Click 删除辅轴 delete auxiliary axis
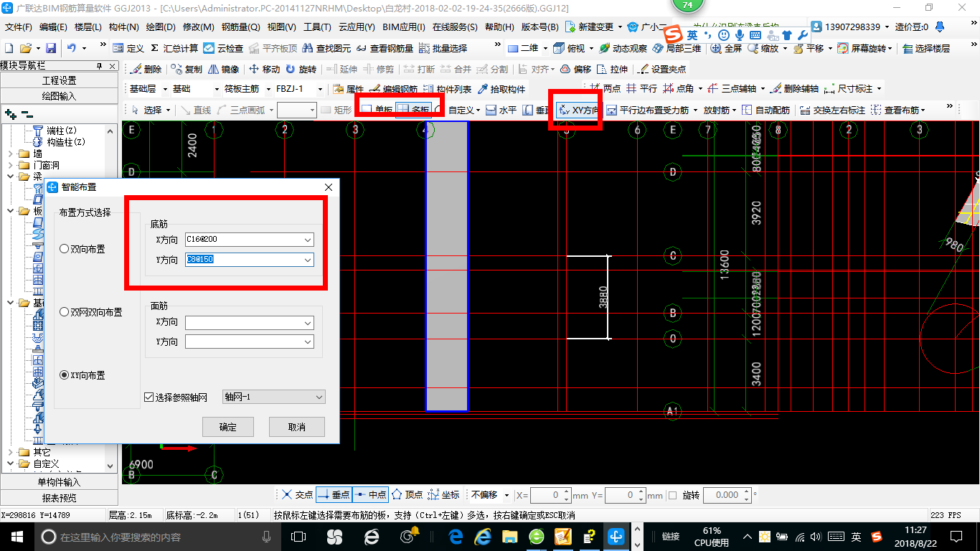The image size is (980, 551). click(794, 88)
